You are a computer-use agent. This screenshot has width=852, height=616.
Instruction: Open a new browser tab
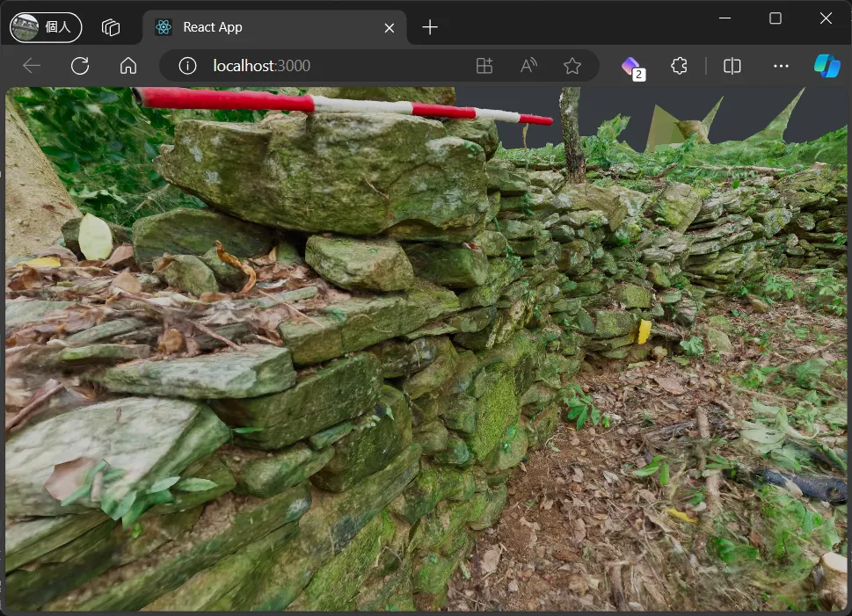pos(430,27)
